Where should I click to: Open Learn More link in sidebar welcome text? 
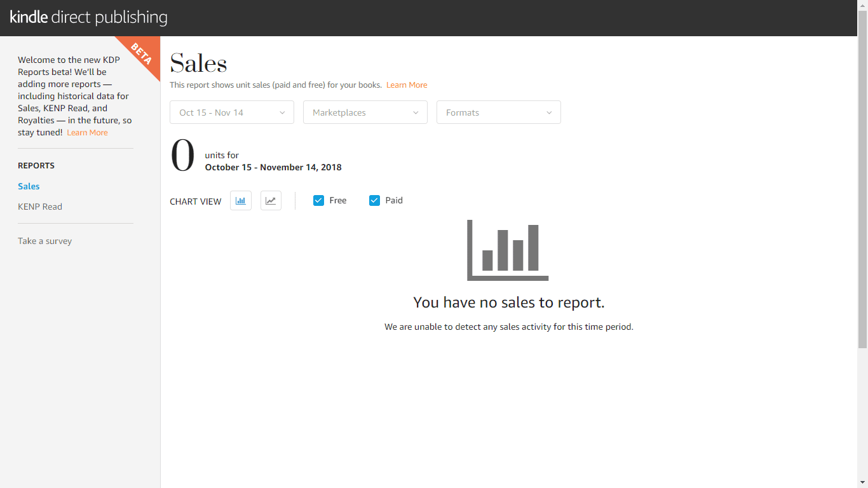pyautogui.click(x=87, y=133)
